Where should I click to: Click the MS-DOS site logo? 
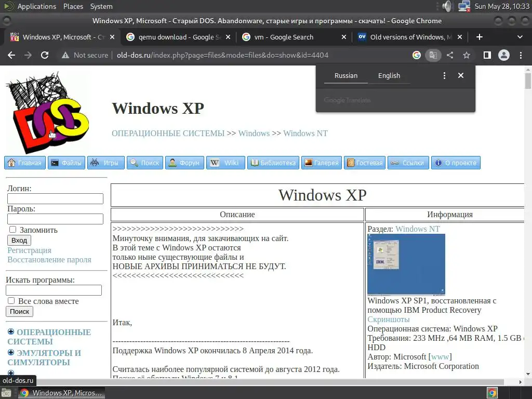pos(47,112)
